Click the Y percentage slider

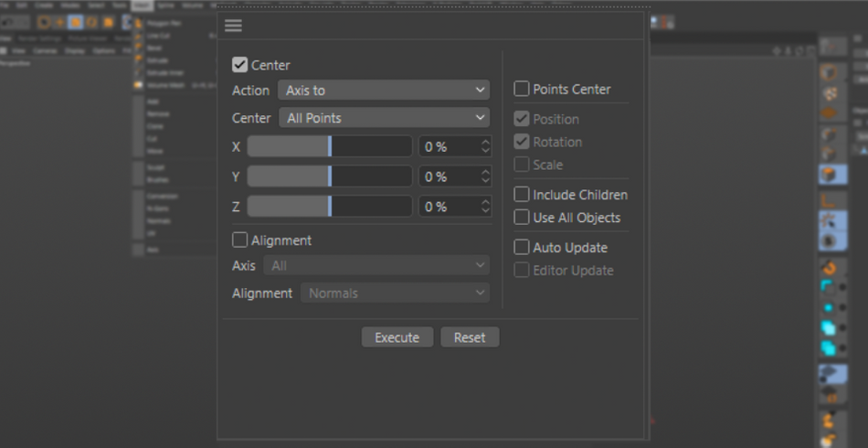click(x=329, y=176)
